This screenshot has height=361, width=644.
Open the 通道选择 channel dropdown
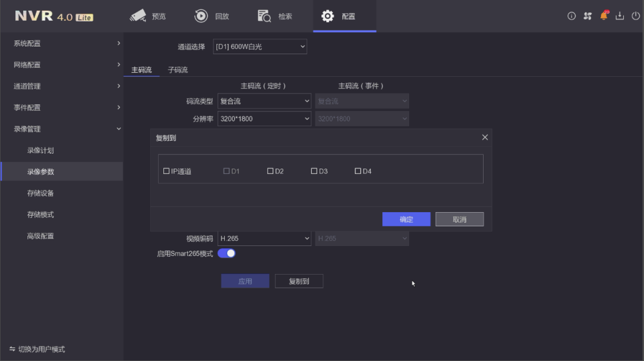(260, 46)
